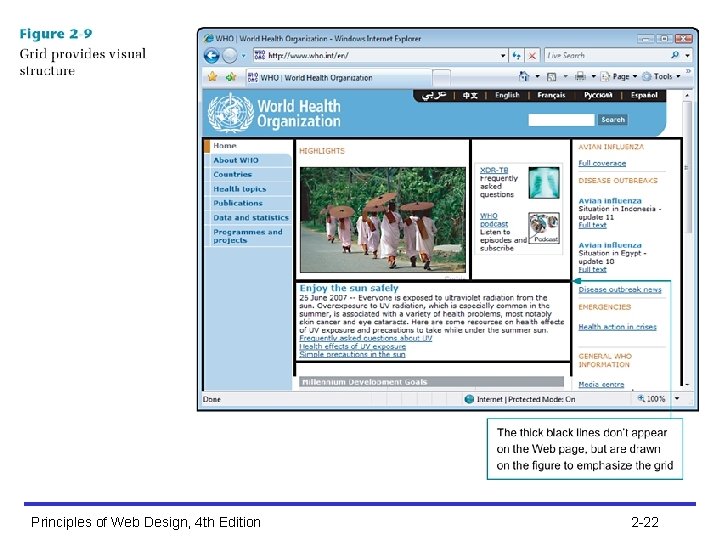Click the Podcast headphones thumbnail

point(544,228)
